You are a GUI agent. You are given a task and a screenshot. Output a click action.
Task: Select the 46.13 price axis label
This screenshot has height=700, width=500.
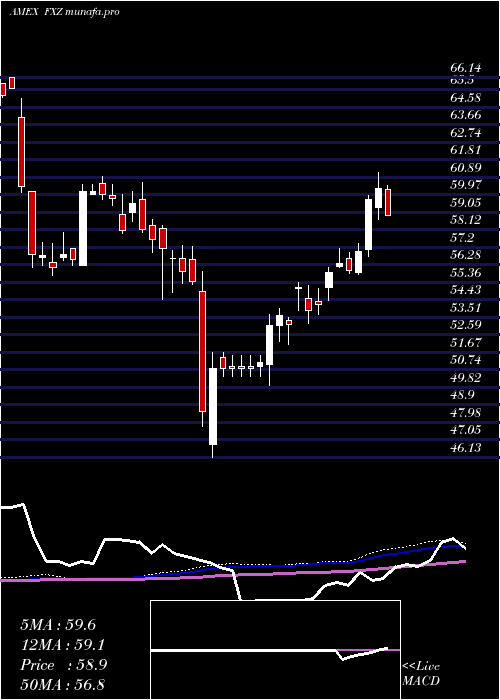tap(466, 447)
